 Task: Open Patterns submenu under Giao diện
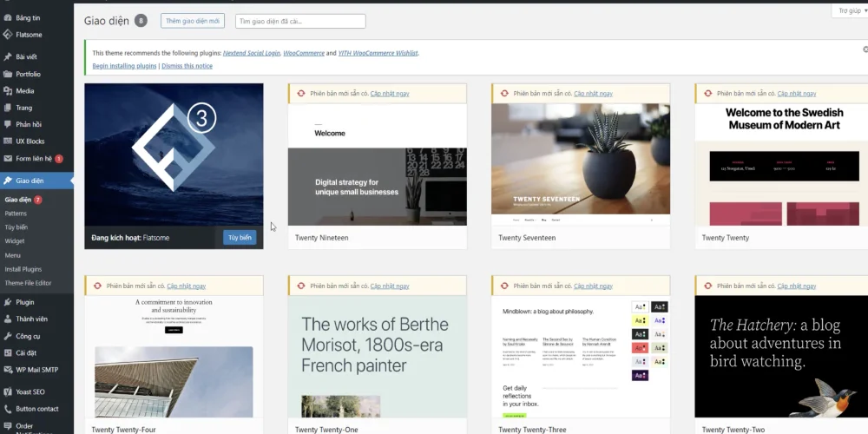[16, 214]
